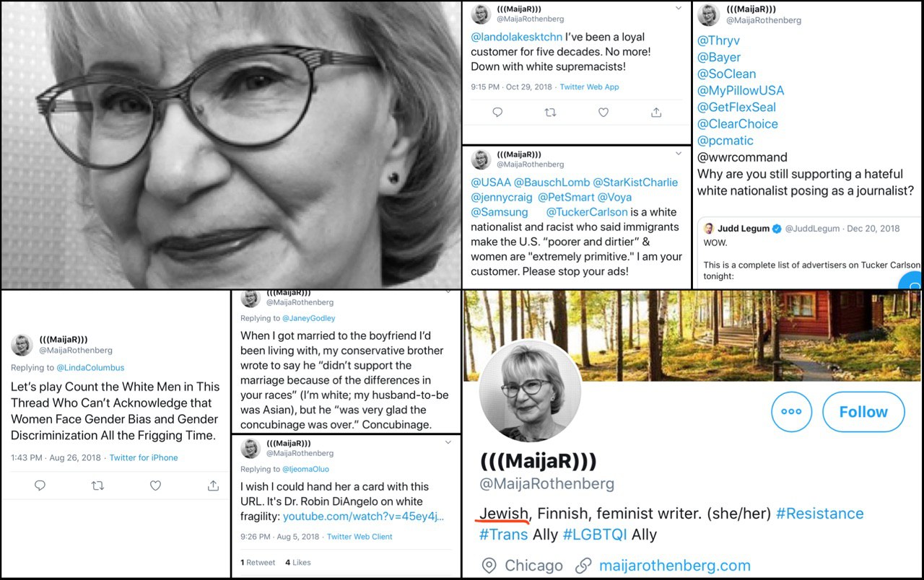Viewport: 924px width, 580px height.
Task: Open the #Resistance hashtag in bio
Action: coord(820,514)
